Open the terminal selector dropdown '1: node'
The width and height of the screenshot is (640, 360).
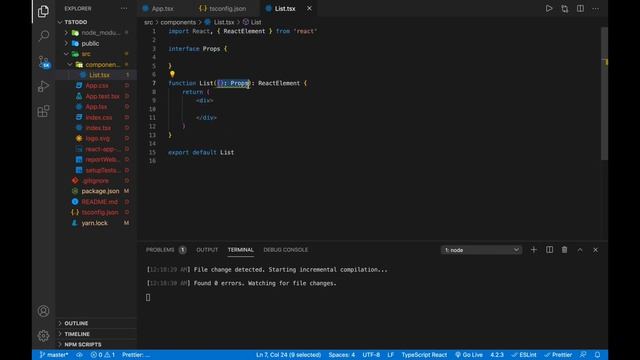(481, 250)
